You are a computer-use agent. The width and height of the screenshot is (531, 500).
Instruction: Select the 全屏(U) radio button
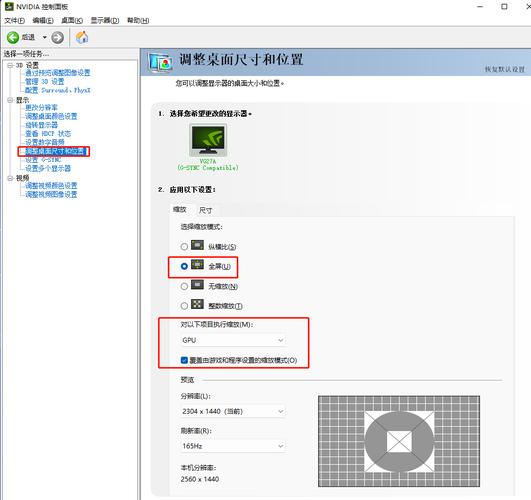pyautogui.click(x=184, y=266)
